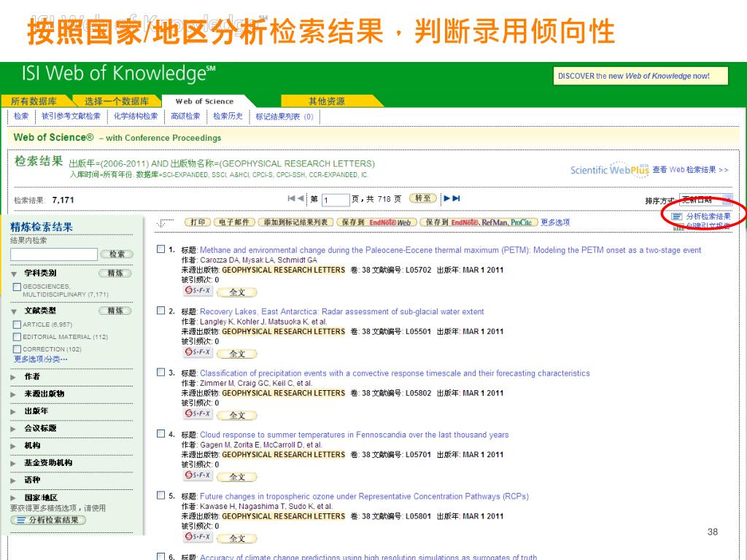Open 标记结果列表 (0) in the submenu
This screenshot has height=560, width=747.
coord(285,116)
